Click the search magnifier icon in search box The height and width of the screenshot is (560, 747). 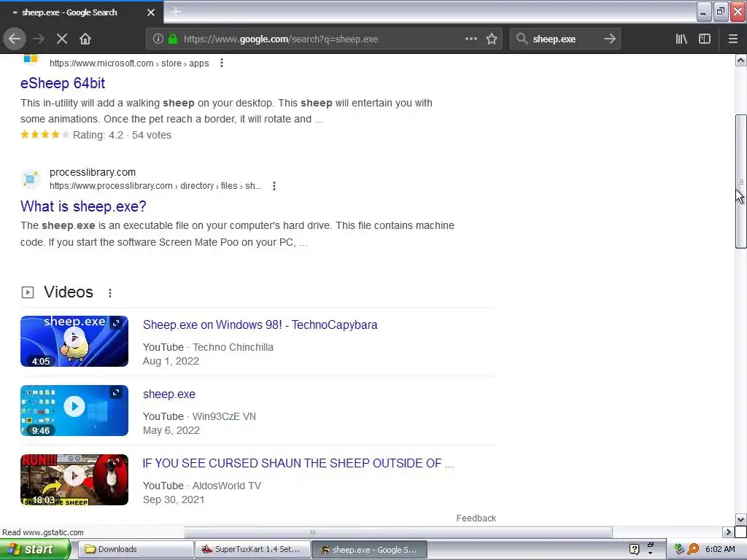click(522, 39)
